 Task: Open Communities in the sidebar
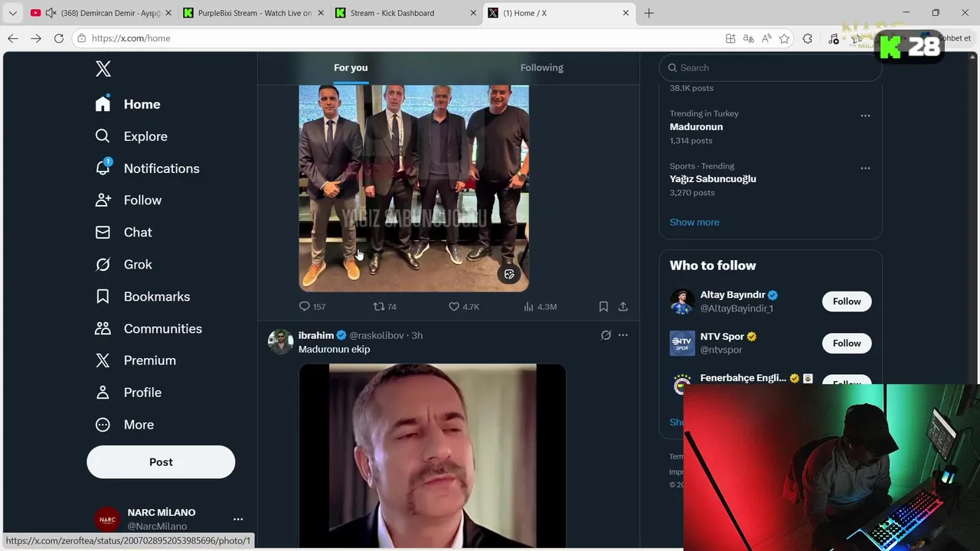(x=149, y=329)
